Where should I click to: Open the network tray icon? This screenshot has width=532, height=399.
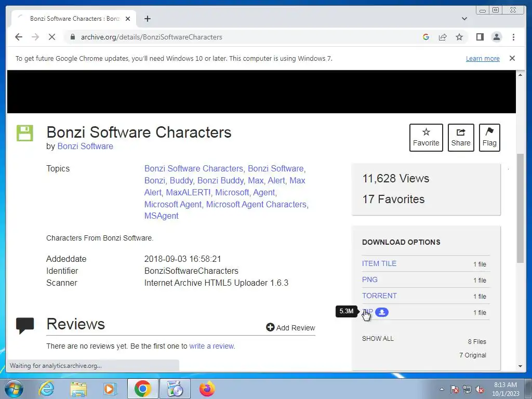point(467,390)
